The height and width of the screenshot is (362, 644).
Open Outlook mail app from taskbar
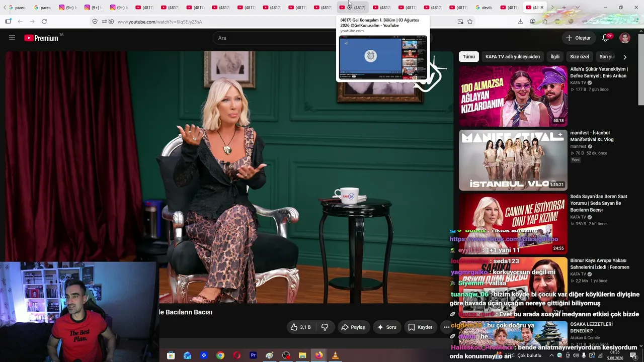pos(187,355)
